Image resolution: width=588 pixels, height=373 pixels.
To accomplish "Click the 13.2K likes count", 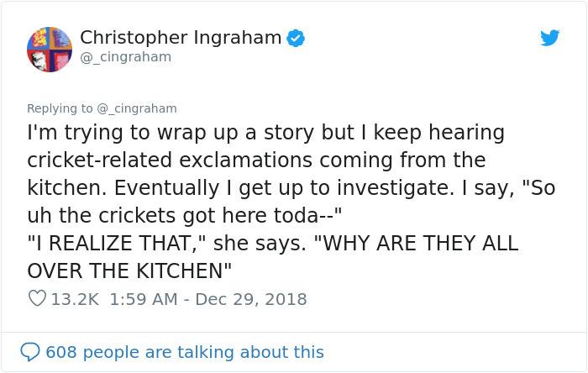I will click(75, 299).
